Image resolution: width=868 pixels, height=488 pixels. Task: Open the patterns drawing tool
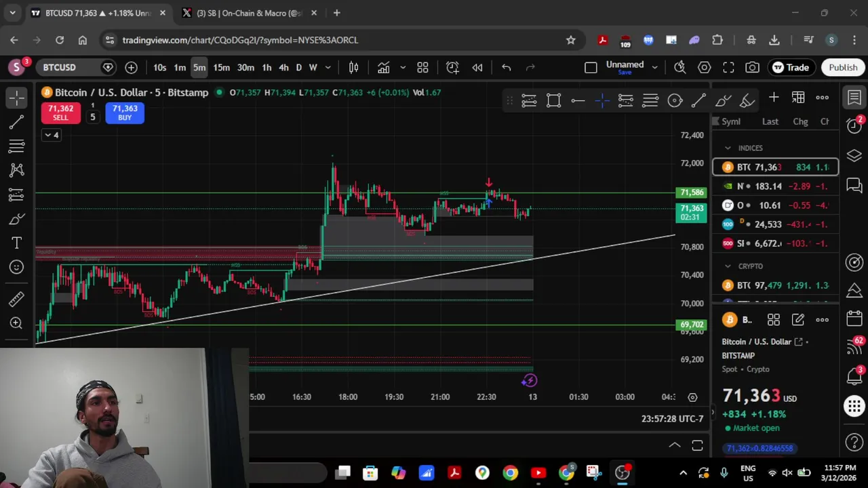[x=16, y=170]
